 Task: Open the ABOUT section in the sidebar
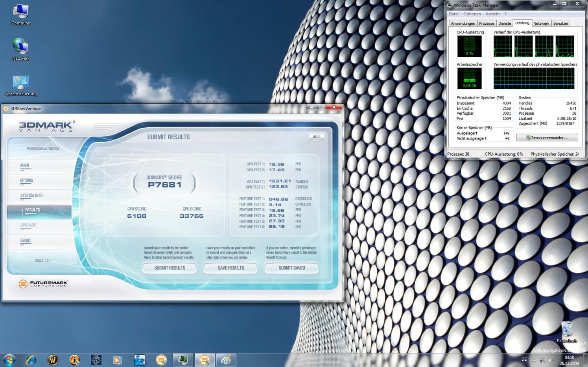click(x=26, y=240)
